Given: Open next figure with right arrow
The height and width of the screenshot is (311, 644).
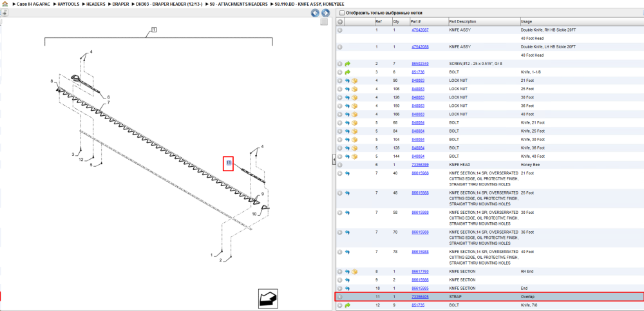Looking at the screenshot, I should (326, 13).
